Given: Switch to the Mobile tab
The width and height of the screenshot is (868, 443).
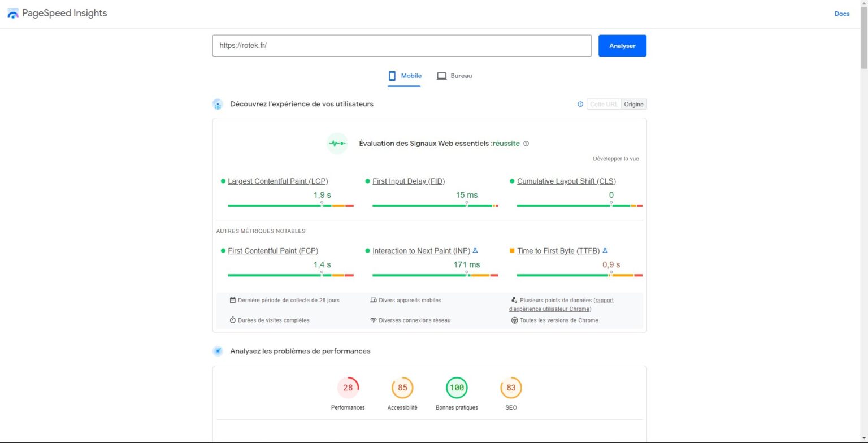Looking at the screenshot, I should coord(404,76).
